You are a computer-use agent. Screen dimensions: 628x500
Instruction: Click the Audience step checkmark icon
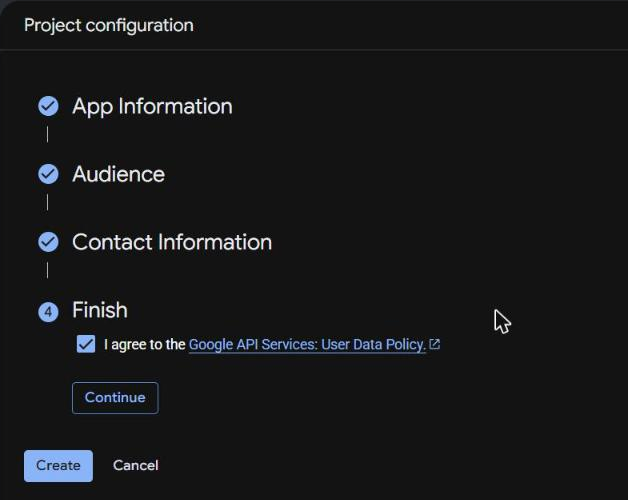[48, 174]
